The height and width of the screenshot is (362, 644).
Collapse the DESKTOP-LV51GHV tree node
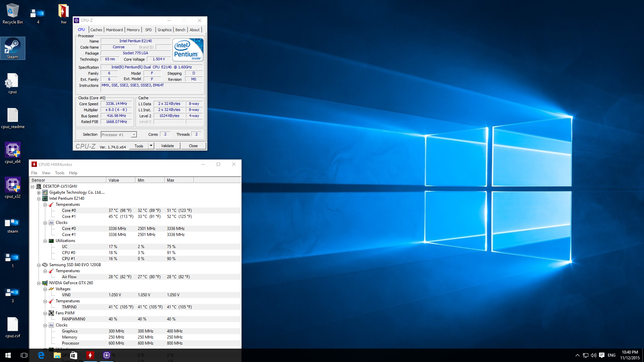(33, 187)
